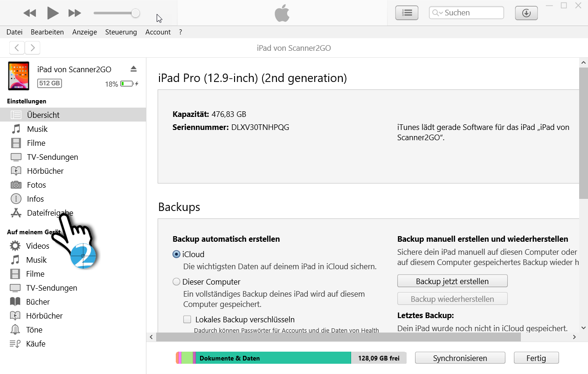Screen dimensions: 588x374
Task: Click the 128,09 GB frei storage segment
Action: 379,358
